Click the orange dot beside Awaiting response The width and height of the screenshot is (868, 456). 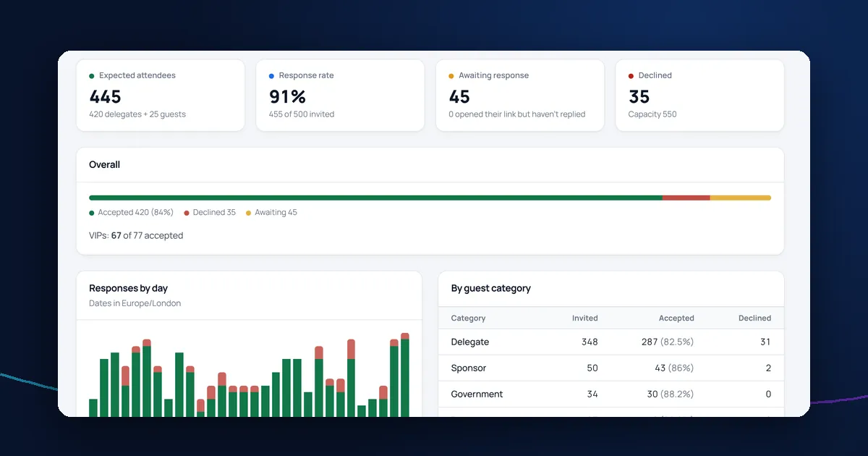[x=451, y=76]
